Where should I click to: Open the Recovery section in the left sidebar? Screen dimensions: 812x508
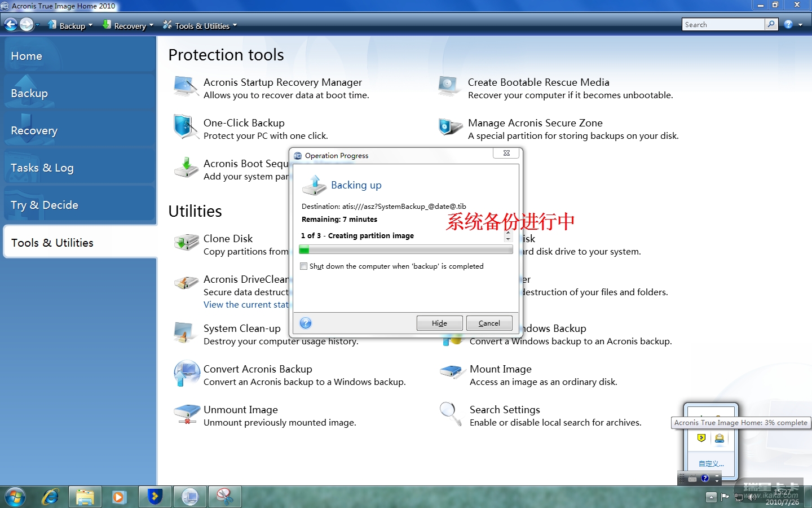pyautogui.click(x=80, y=130)
